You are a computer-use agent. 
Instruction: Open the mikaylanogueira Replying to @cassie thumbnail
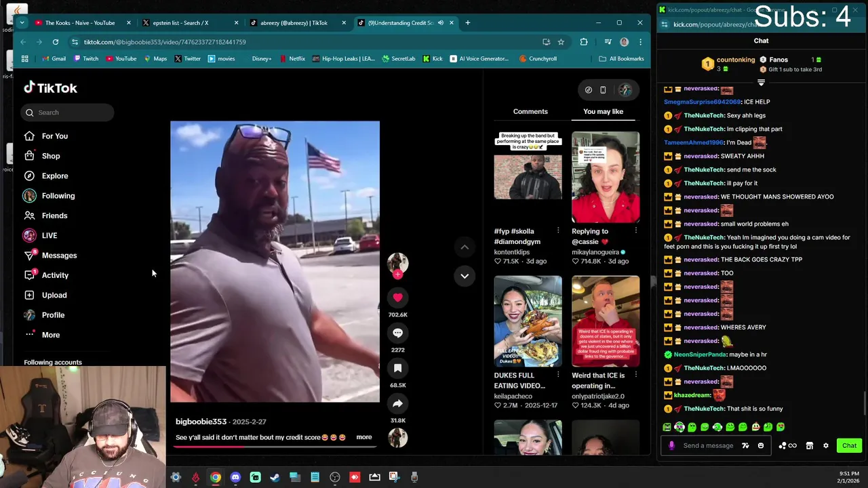(606, 177)
